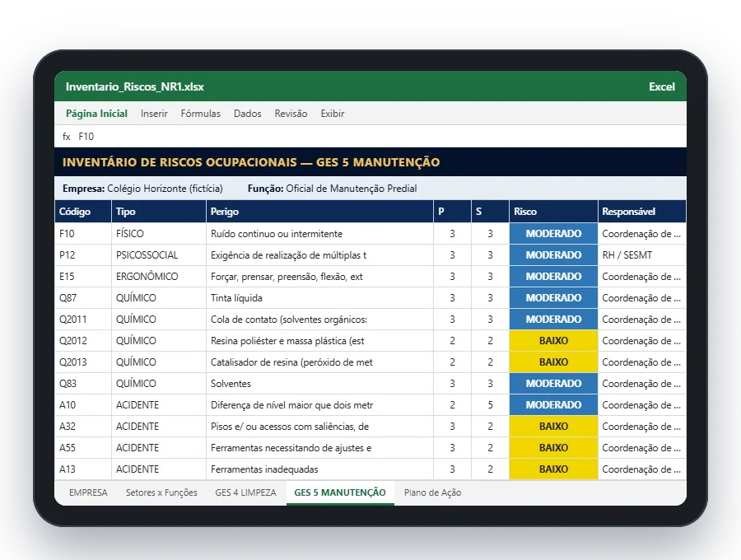Click the RH / SESMT responsável cell
Image resolution: width=741 pixels, height=560 pixels.
pos(641,255)
